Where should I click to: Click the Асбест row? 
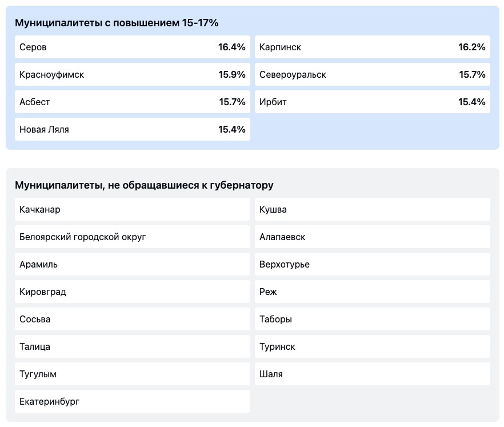tap(132, 102)
